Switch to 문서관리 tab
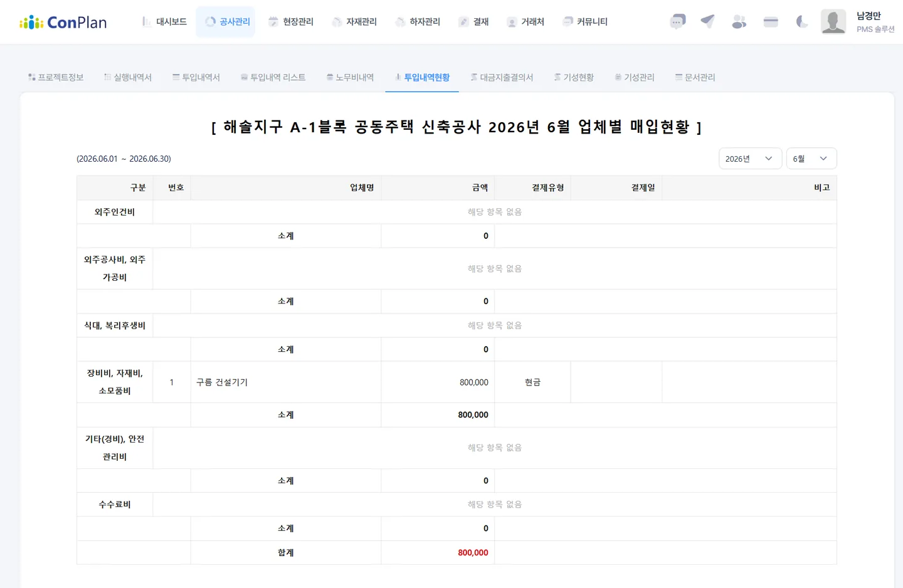 (x=695, y=77)
